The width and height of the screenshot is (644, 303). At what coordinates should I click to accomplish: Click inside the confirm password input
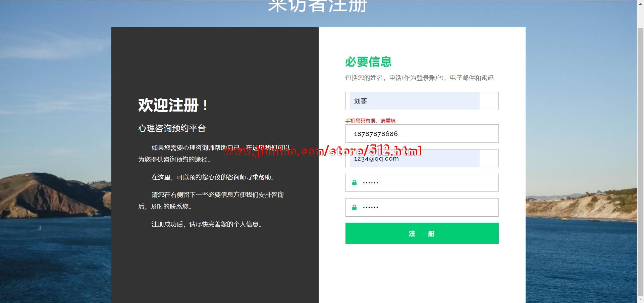pyautogui.click(x=426, y=208)
